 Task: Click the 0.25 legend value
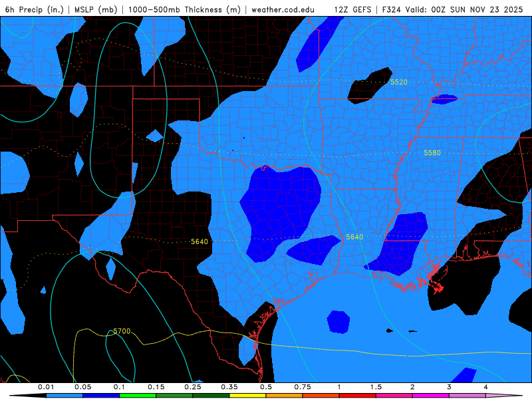tap(193, 387)
